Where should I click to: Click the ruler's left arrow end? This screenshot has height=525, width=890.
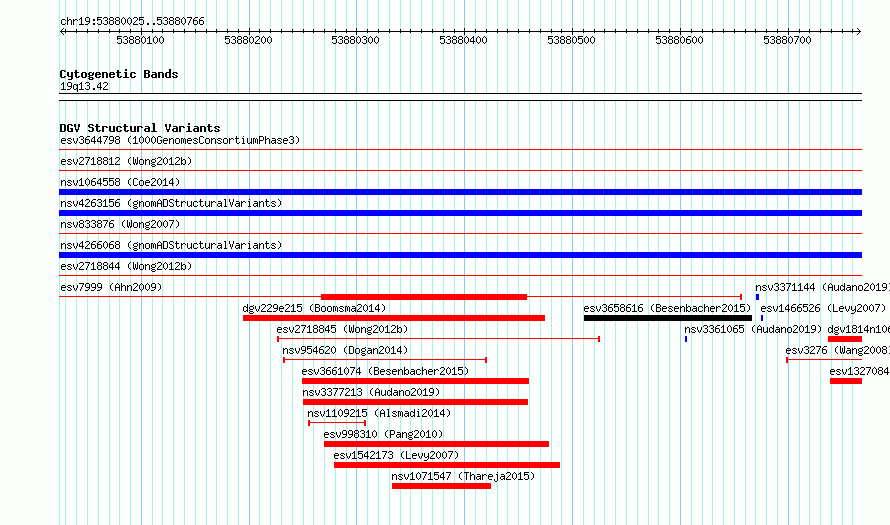pyautogui.click(x=62, y=32)
